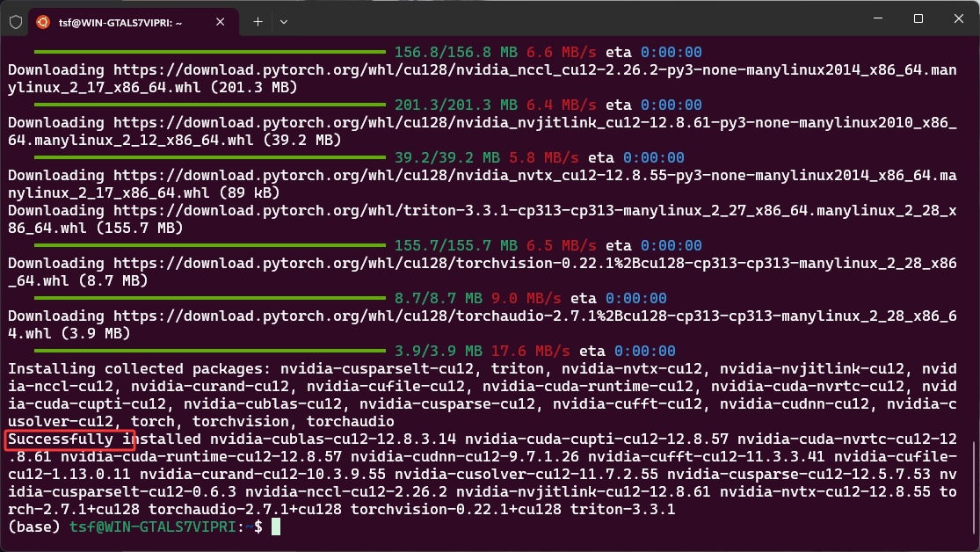The width and height of the screenshot is (980, 552).
Task: Click the nvidia_nvtx_cu12 download URL
Action: pos(482,184)
